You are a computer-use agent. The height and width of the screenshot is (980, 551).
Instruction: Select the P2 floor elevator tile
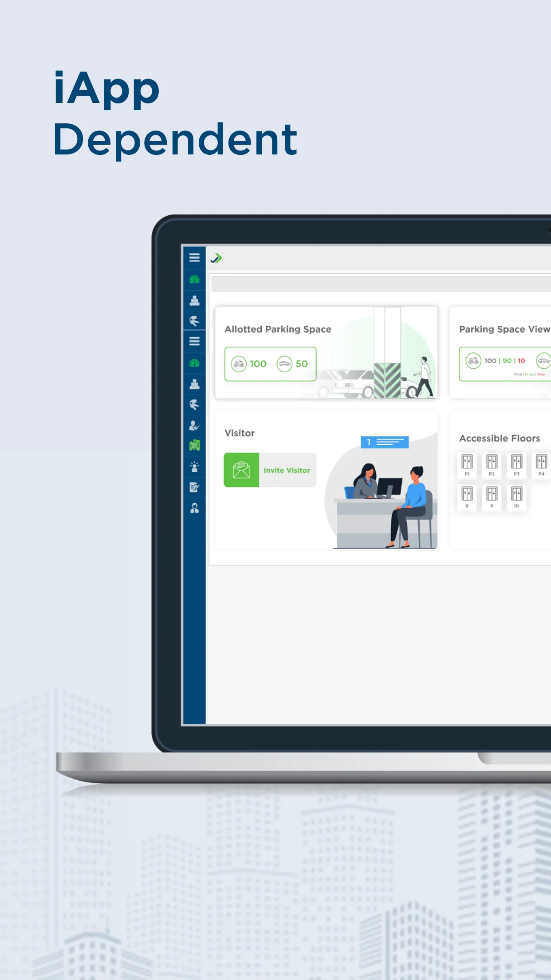(x=492, y=465)
